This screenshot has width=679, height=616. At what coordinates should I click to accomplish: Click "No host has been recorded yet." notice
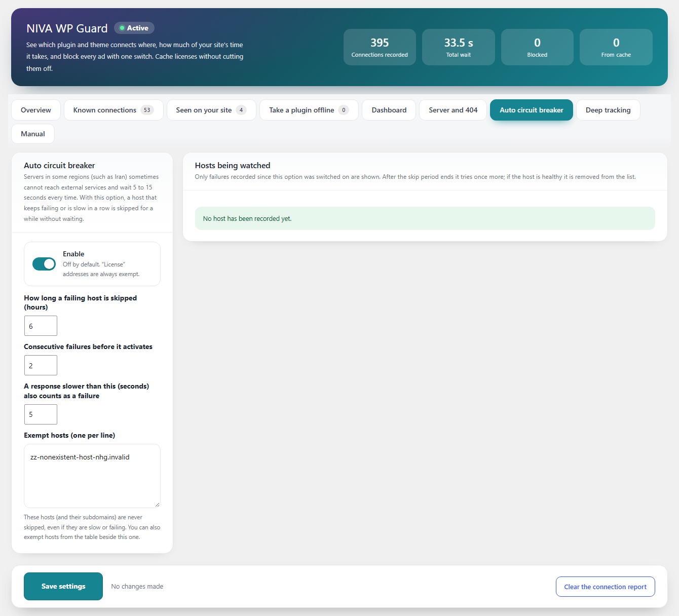click(x=425, y=218)
